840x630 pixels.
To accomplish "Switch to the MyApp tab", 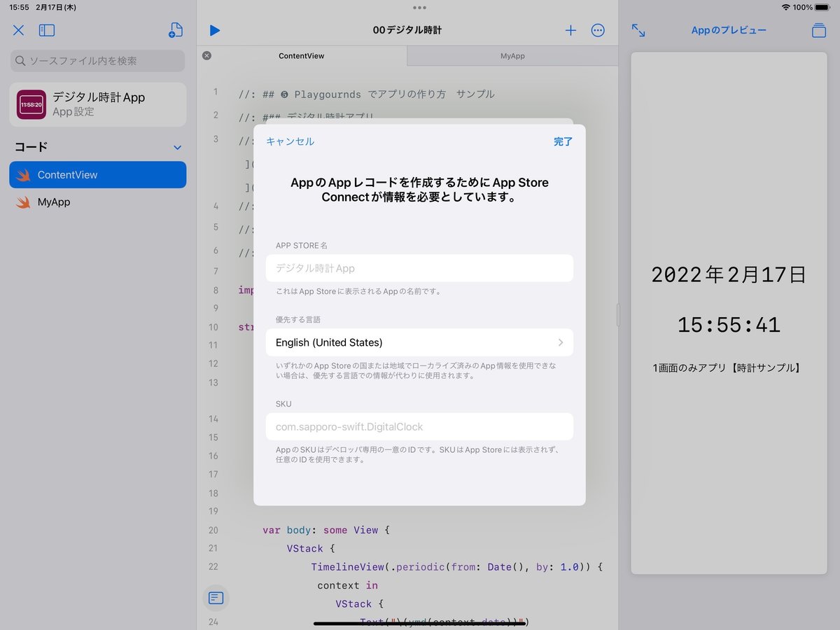I will (x=512, y=56).
